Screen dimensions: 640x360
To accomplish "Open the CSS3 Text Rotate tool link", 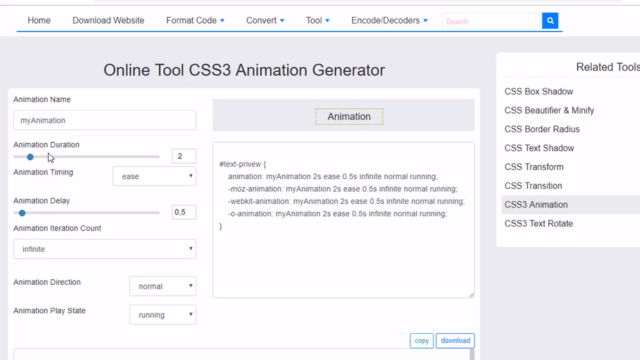I will 538,224.
